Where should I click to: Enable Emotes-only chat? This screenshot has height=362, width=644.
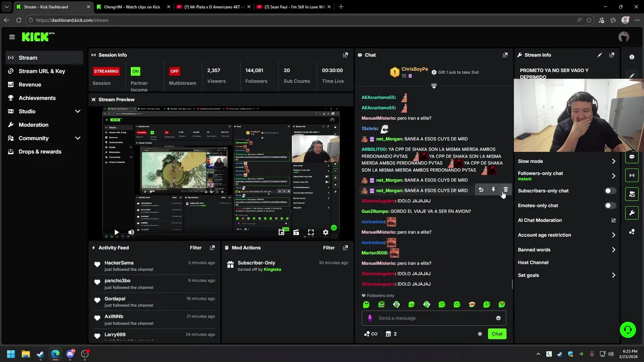[610, 206]
